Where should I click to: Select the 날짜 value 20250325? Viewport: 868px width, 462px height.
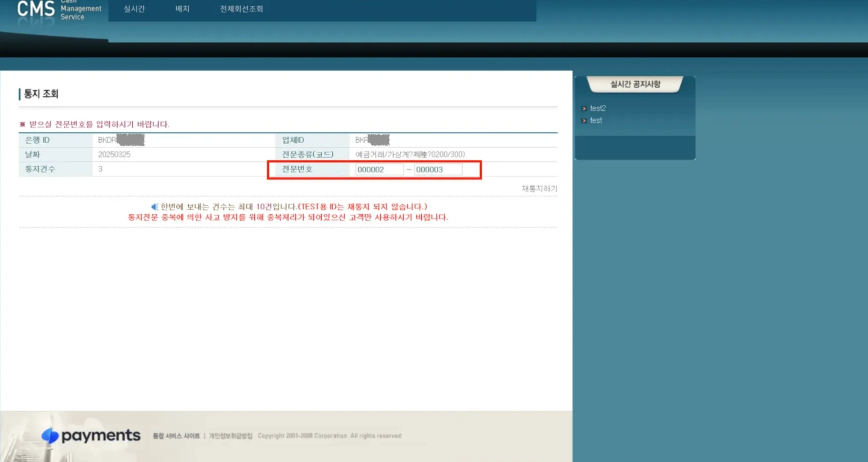114,155
